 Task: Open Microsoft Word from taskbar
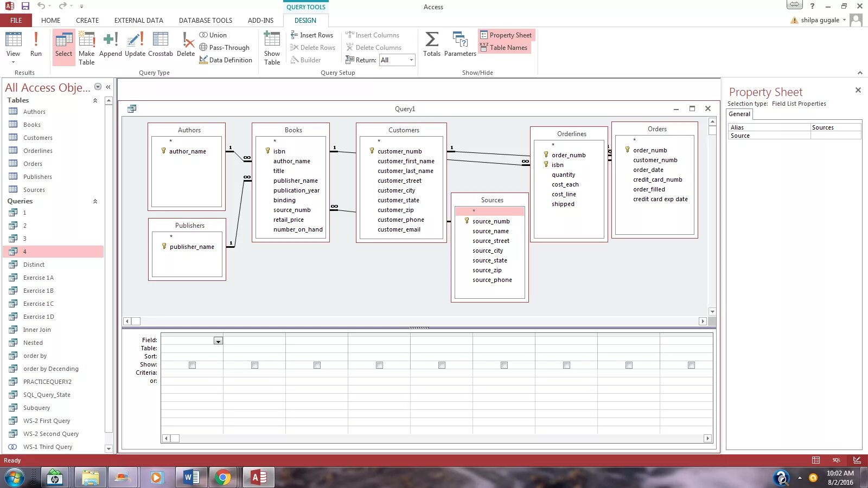(191, 477)
